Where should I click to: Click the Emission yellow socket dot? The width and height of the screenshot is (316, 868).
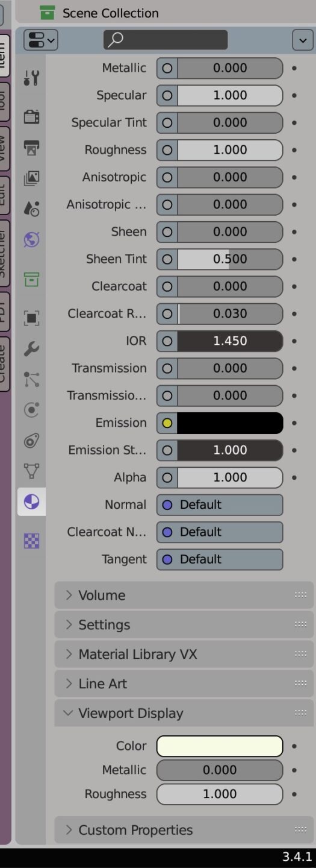pos(167,423)
